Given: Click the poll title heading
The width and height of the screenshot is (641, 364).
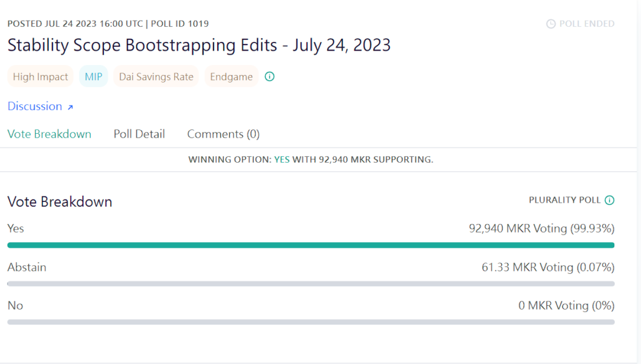Looking at the screenshot, I should click(199, 45).
